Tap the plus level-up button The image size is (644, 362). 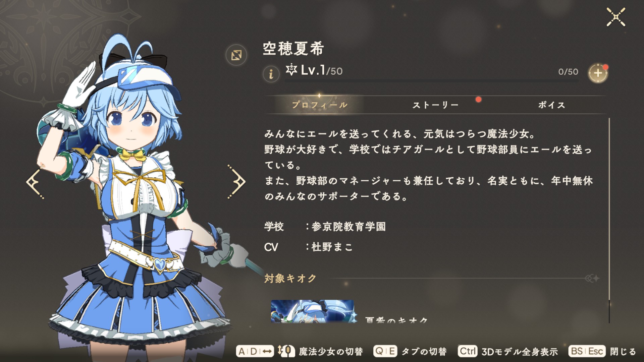pos(598,73)
